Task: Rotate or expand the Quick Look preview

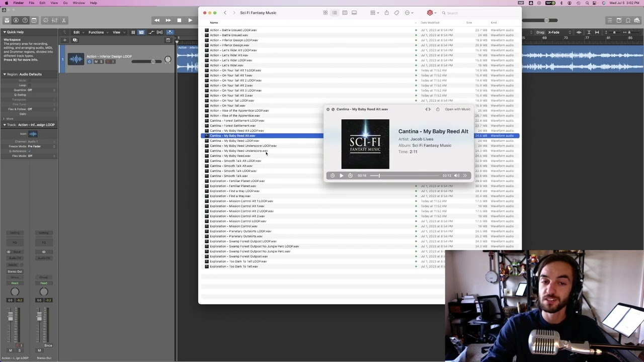Action: pyautogui.click(x=428, y=109)
